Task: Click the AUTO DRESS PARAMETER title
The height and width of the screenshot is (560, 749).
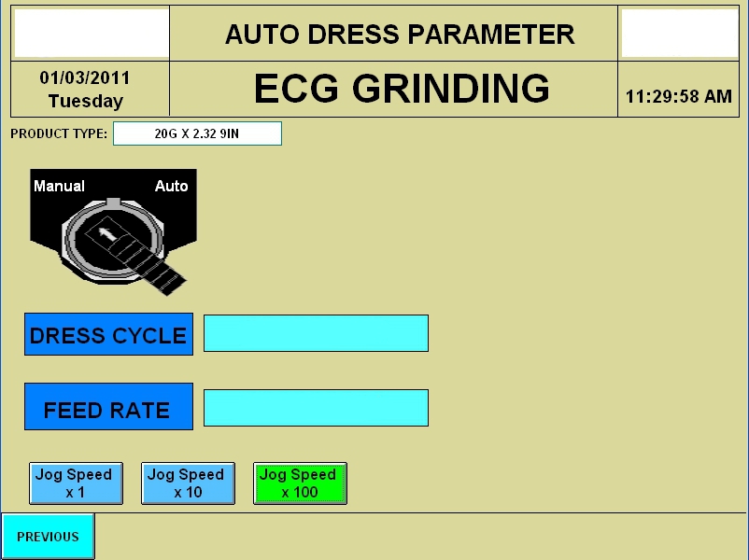Action: [x=399, y=35]
